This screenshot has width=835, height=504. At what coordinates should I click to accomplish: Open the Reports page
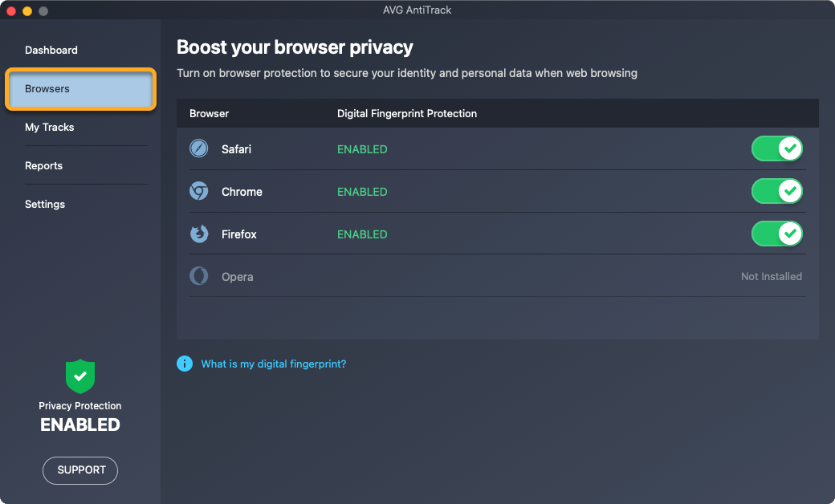[x=44, y=165]
